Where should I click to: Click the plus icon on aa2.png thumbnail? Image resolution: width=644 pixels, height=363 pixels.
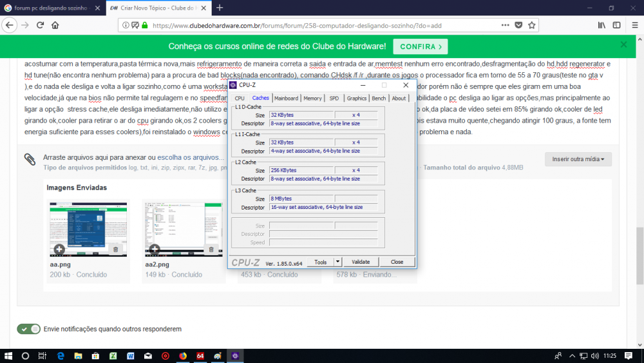click(155, 249)
